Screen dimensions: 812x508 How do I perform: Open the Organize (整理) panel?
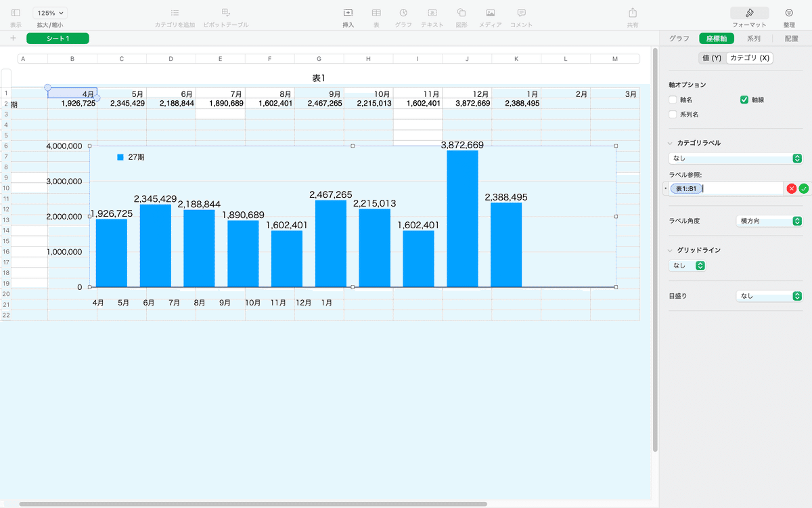789,13
